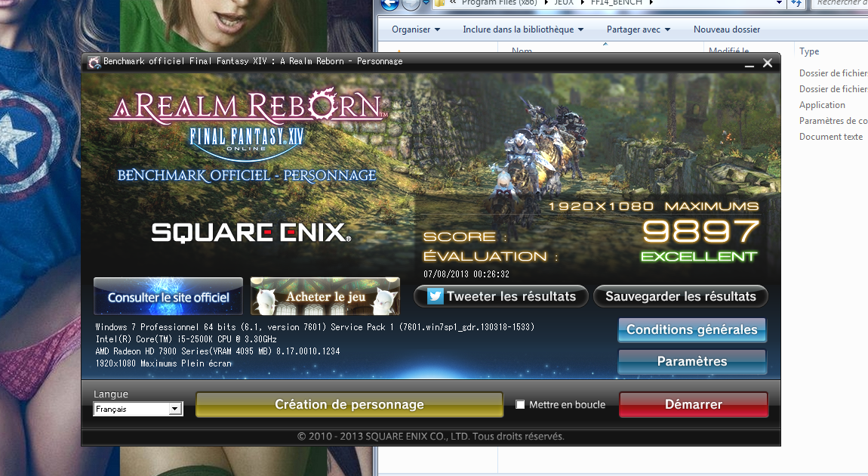Click the Intel Core i5-2500K CPU line
The image size is (868, 476).
[x=186, y=339]
